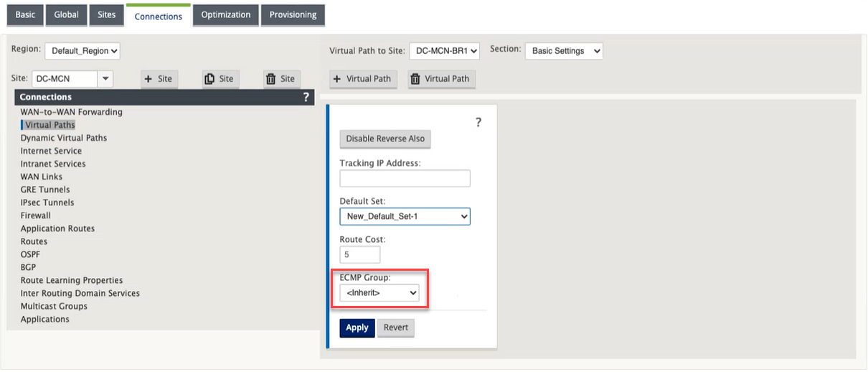Click the Route Cost field
868x372 pixels.
pos(360,254)
